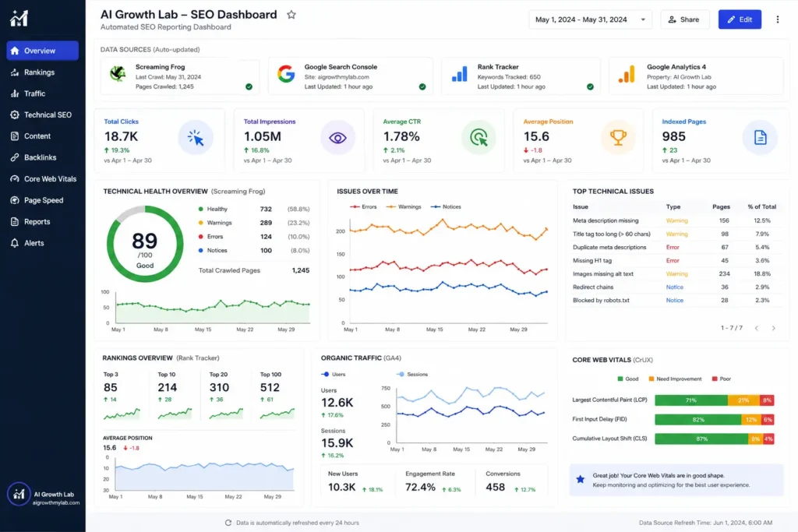The height and width of the screenshot is (532, 798).
Task: Star the dashboard as favorite
Action: [291, 15]
